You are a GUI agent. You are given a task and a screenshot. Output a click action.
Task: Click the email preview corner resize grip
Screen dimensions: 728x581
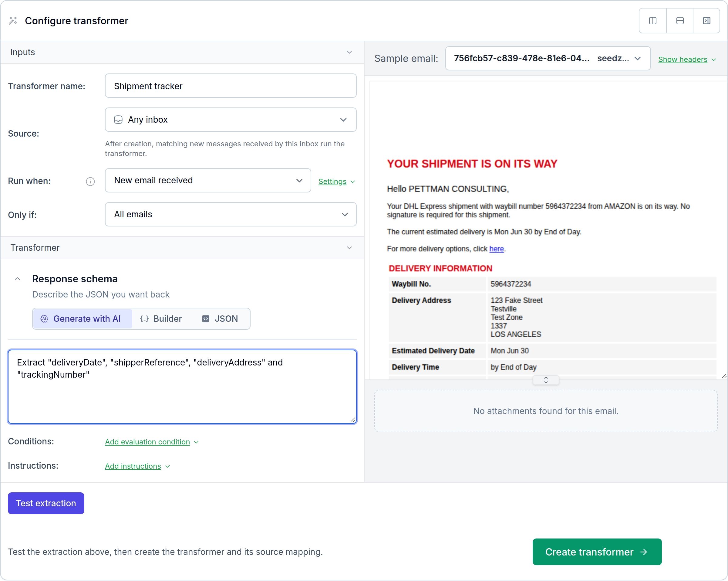724,376
